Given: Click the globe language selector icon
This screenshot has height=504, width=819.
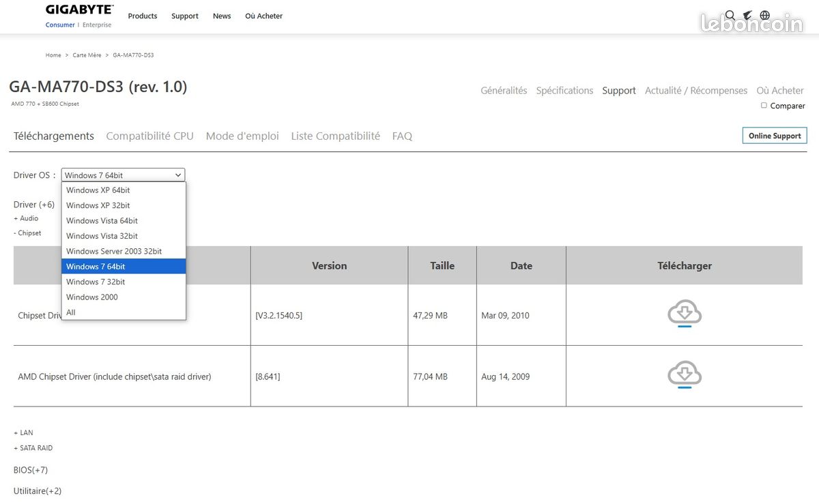Looking at the screenshot, I should coord(765,14).
